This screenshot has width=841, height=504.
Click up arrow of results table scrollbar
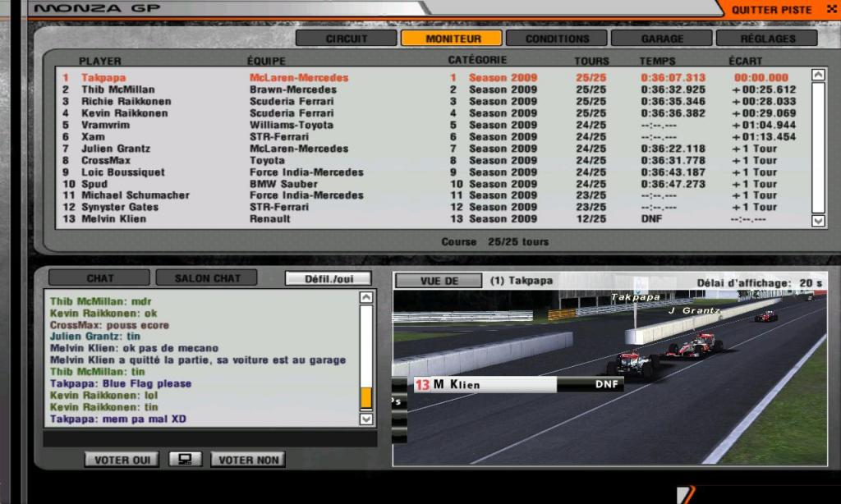tap(818, 75)
